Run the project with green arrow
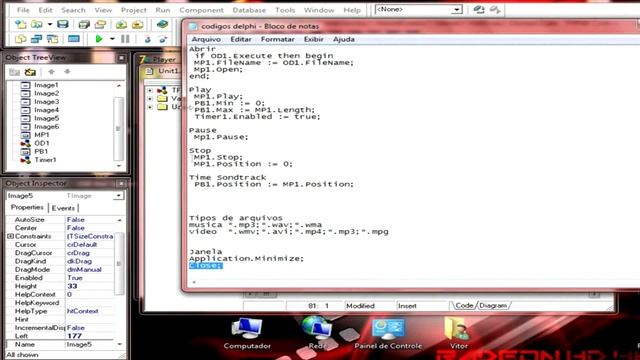The height and width of the screenshot is (360, 640). [99, 39]
